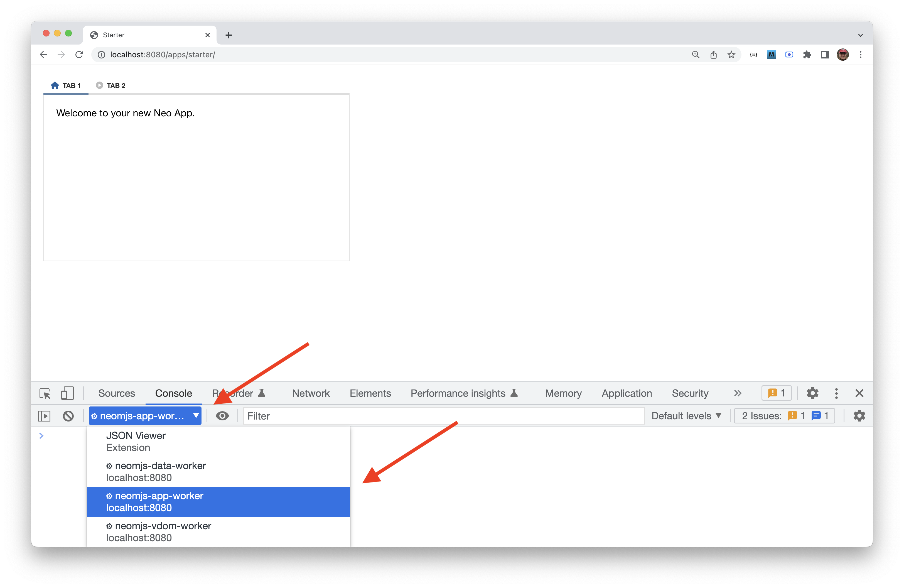This screenshot has width=904, height=588.
Task: Click the inspect element picker icon
Action: click(x=45, y=393)
